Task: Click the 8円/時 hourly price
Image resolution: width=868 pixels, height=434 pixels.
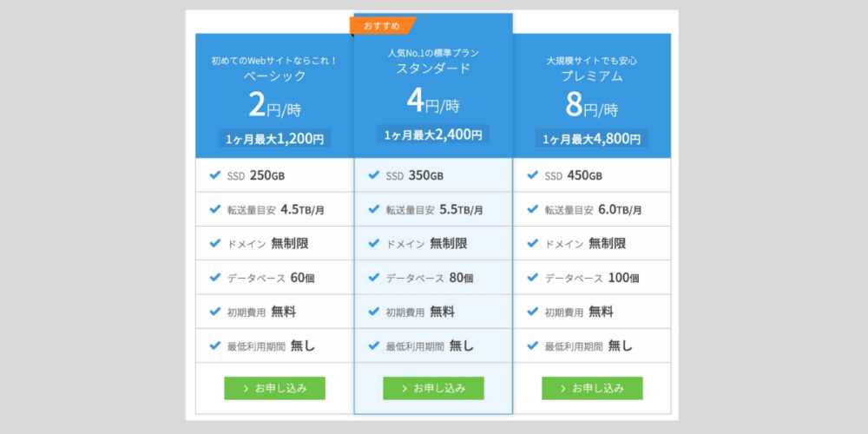Action: coord(592,106)
